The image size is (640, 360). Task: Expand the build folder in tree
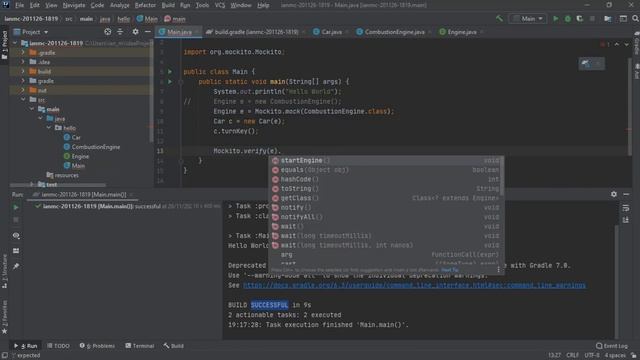point(23,71)
